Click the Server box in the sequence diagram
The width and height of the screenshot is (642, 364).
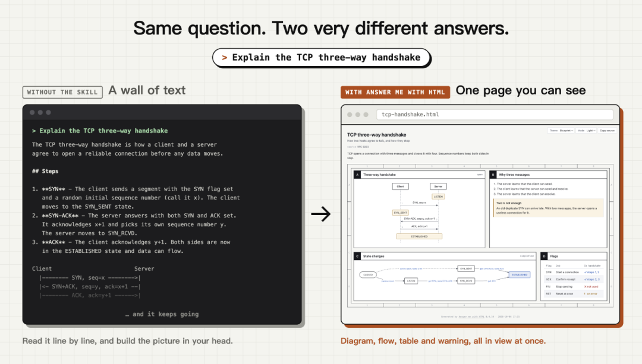438,186
